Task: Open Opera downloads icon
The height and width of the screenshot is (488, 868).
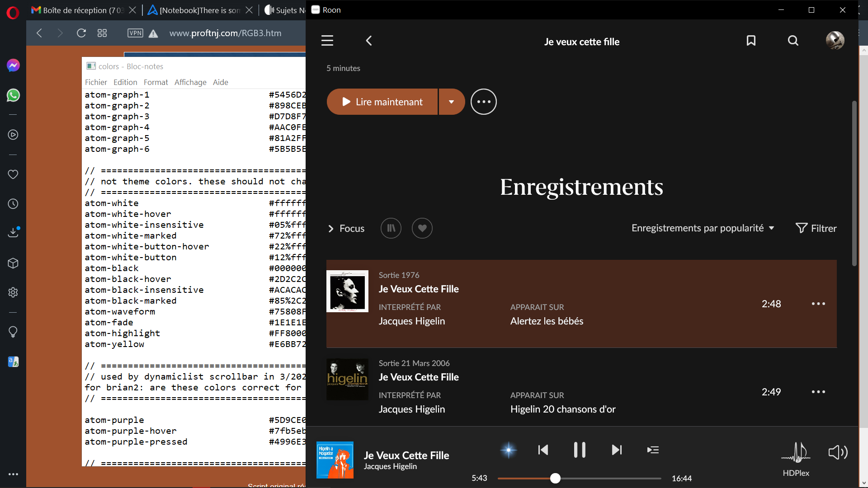Action: point(14,232)
